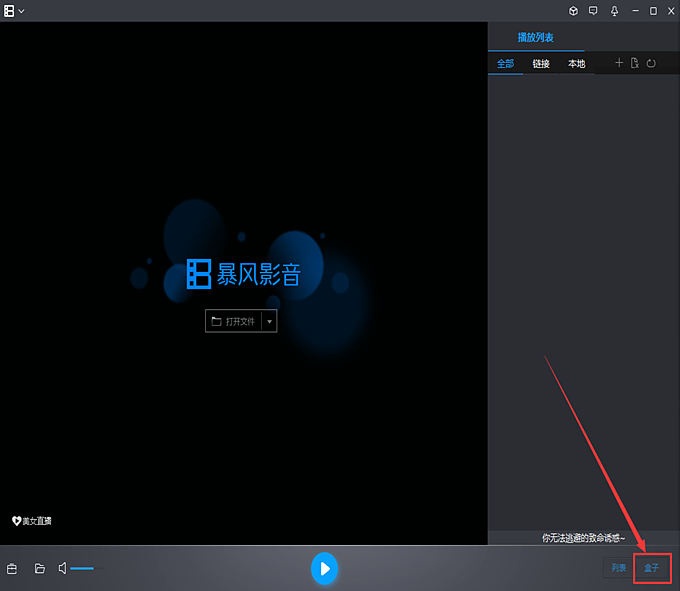Open the feedback message icon
The height and width of the screenshot is (591, 680).
(x=593, y=11)
